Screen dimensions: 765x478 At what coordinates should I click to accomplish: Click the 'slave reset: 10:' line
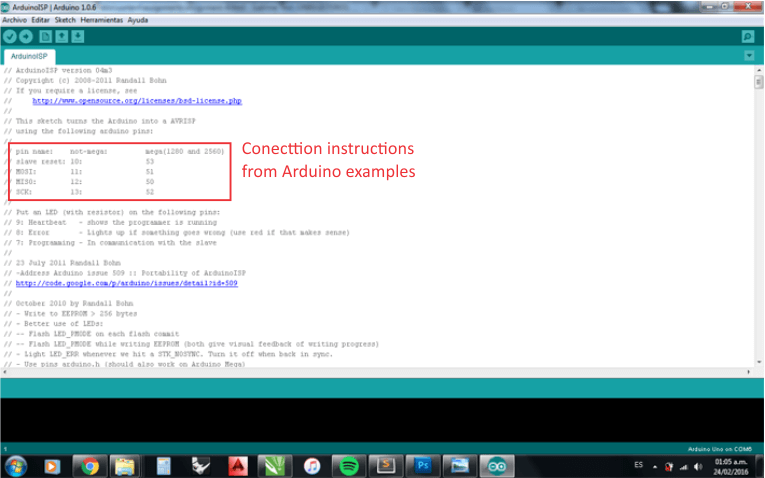pyautogui.click(x=79, y=161)
